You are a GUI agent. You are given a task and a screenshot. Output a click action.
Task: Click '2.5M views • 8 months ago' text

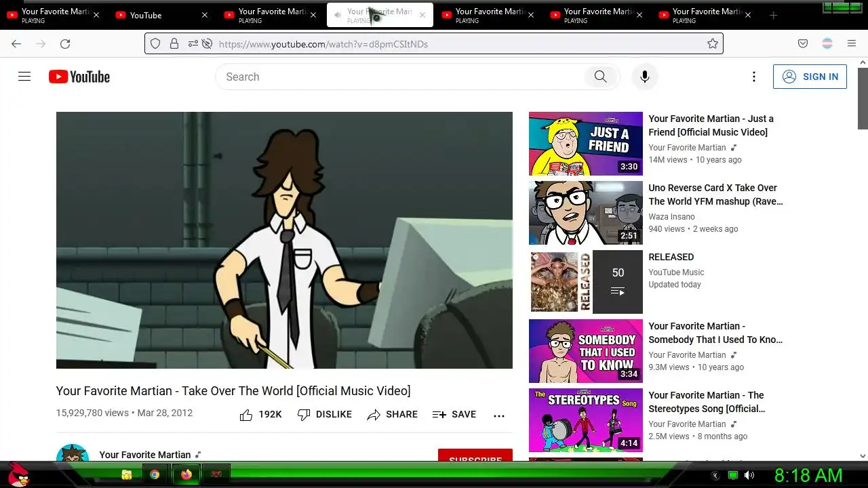click(x=698, y=436)
